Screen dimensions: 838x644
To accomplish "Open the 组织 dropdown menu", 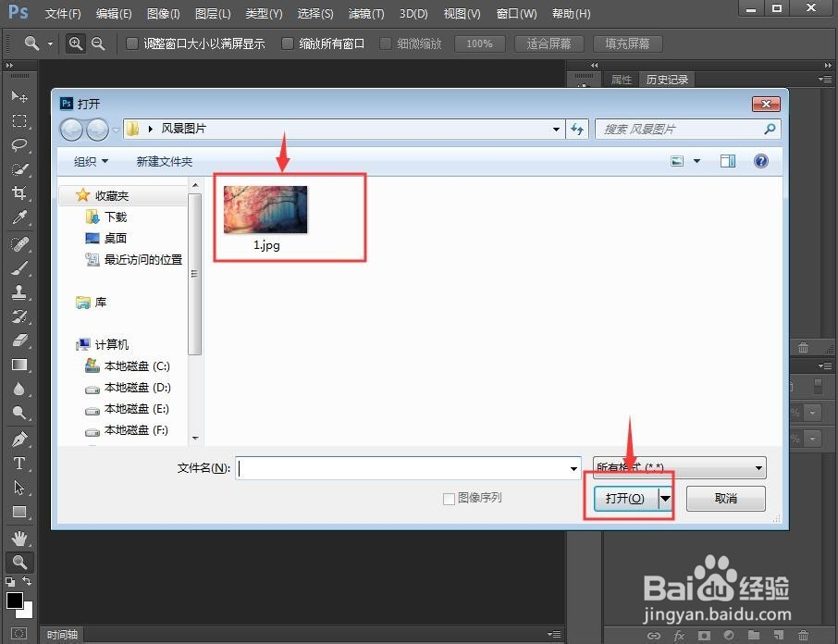I will click(90, 160).
